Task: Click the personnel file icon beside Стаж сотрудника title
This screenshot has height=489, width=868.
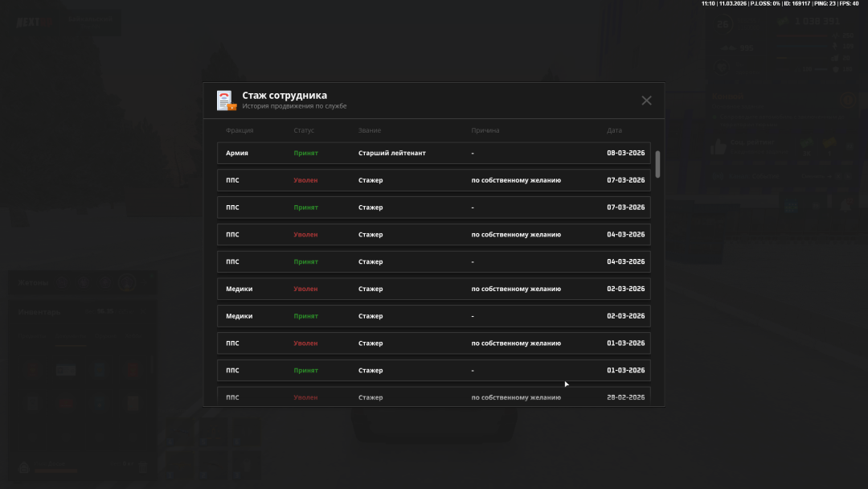Action: (224, 100)
